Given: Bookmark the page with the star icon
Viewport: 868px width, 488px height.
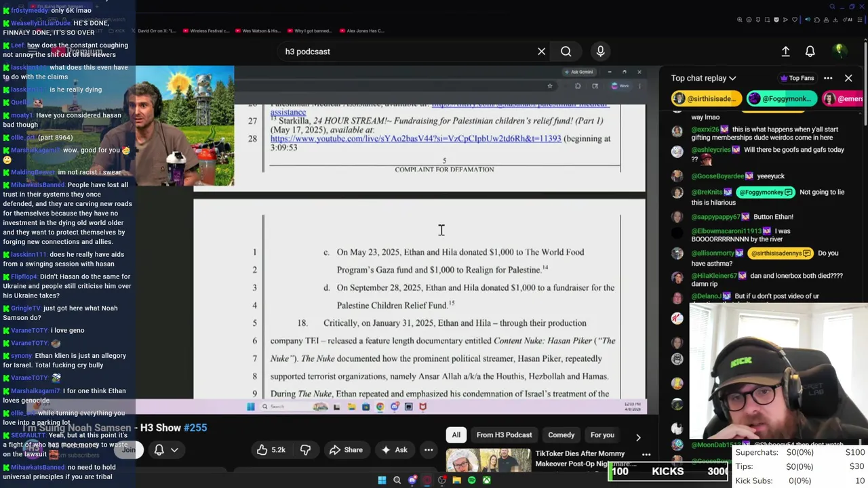Looking at the screenshot, I should pos(550,86).
